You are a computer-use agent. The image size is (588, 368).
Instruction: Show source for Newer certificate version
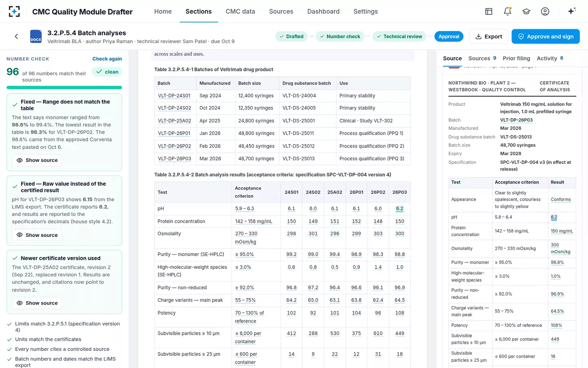point(37,303)
